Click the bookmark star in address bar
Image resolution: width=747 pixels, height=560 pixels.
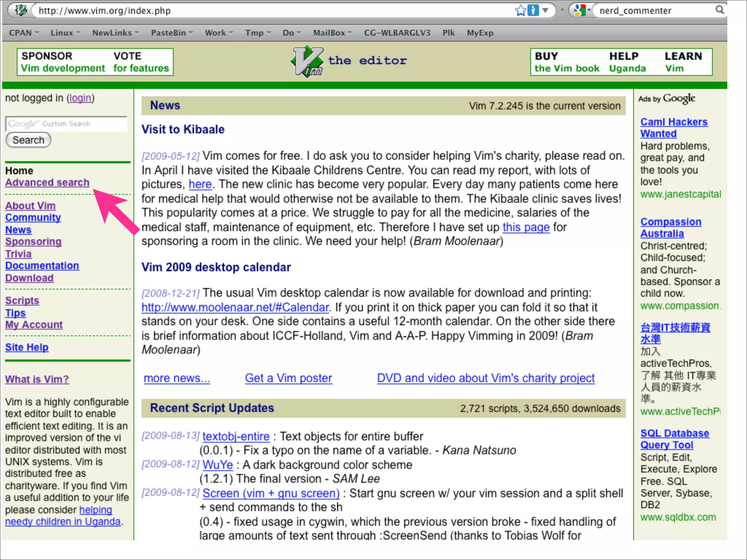520,10
